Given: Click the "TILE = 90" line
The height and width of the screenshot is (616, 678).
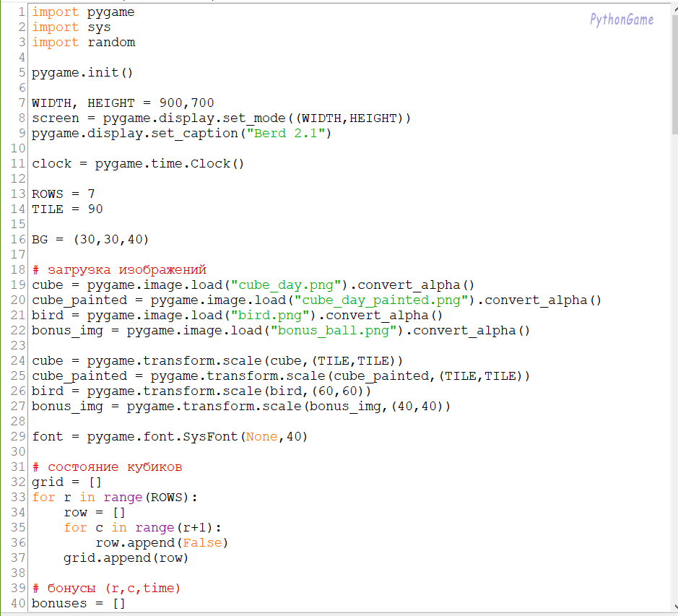Looking at the screenshot, I should (67, 209).
